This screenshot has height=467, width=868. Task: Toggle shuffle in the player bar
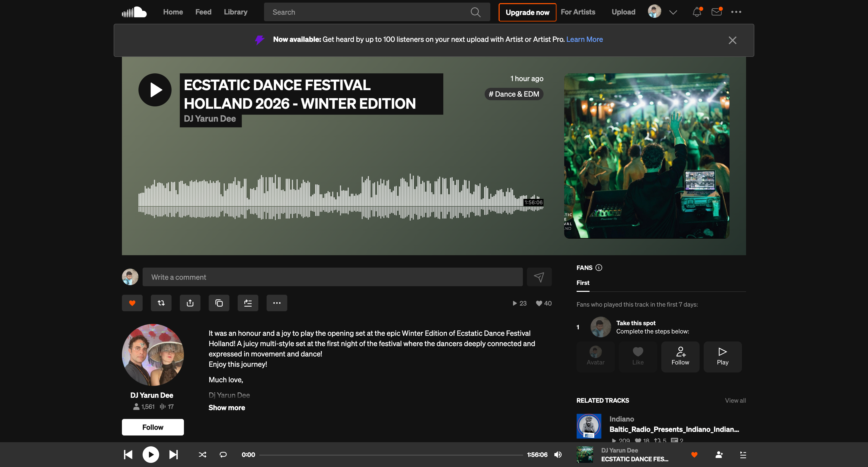202,455
